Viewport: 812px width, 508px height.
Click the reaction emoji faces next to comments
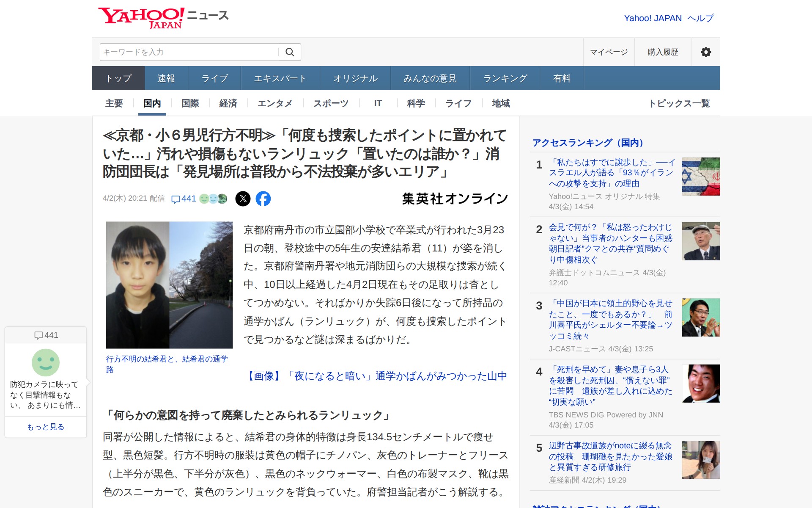(213, 199)
